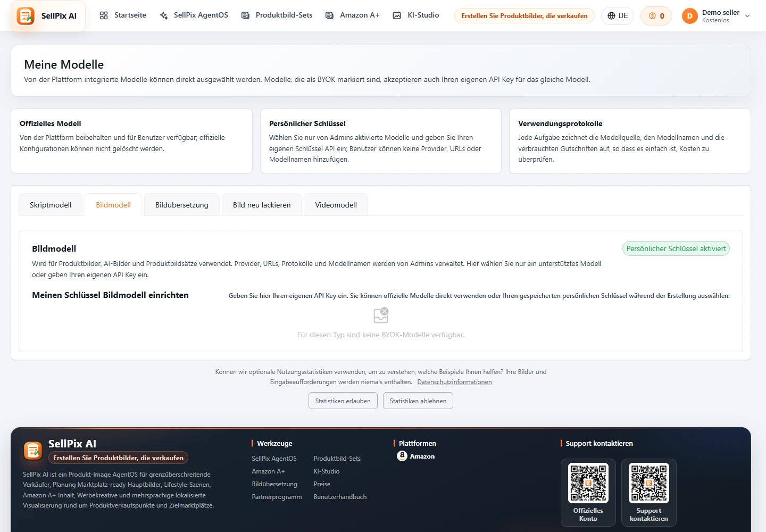
Task: Expand the Demo seller account menu chevron
Action: click(747, 16)
